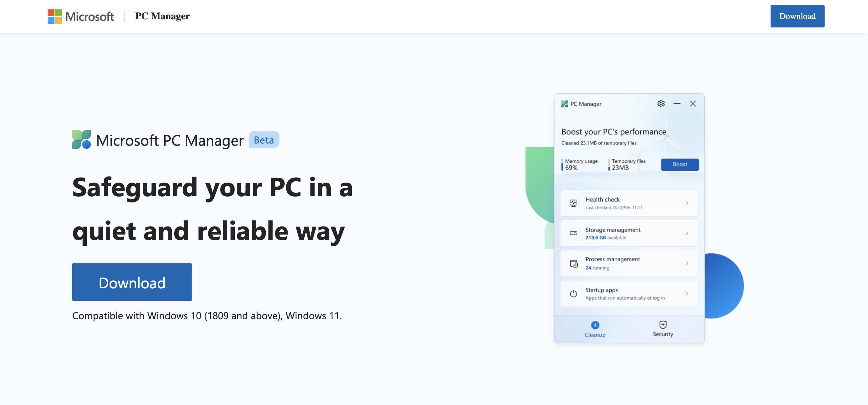Select the Security shield icon
Screen dimensions: 868x405
point(663,324)
